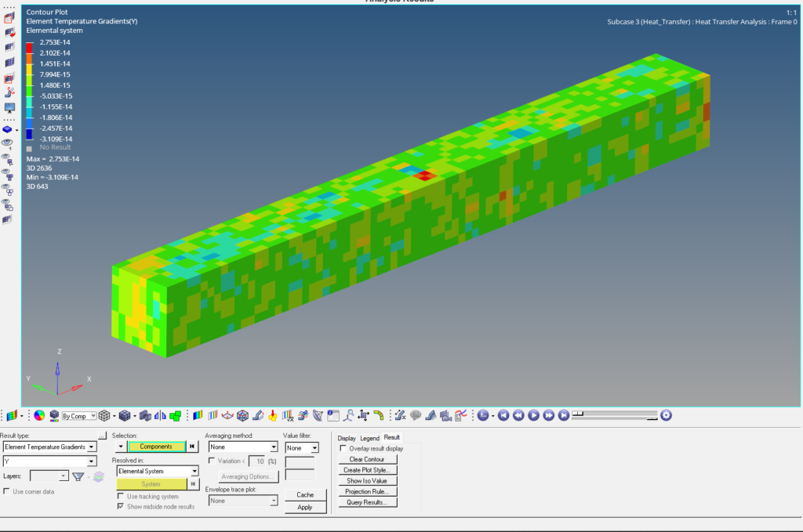This screenshot has width=803, height=532.
Task: Enable Overlay result display checkbox
Action: (343, 448)
